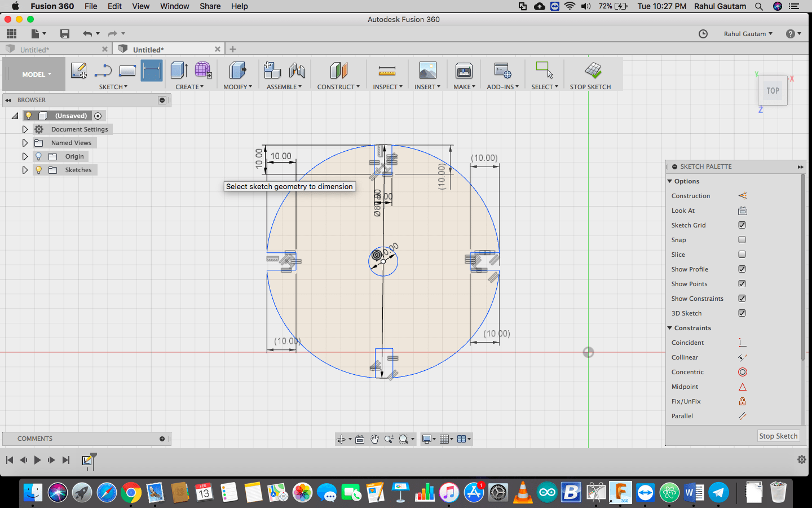Open the CREATE dropdown menu
This screenshot has width=812, height=508.
pos(189,87)
